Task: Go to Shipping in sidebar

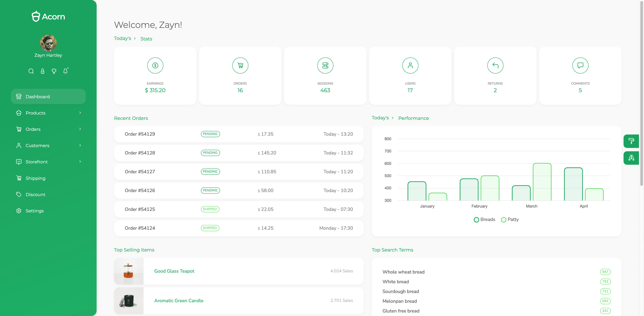Action: click(x=36, y=178)
